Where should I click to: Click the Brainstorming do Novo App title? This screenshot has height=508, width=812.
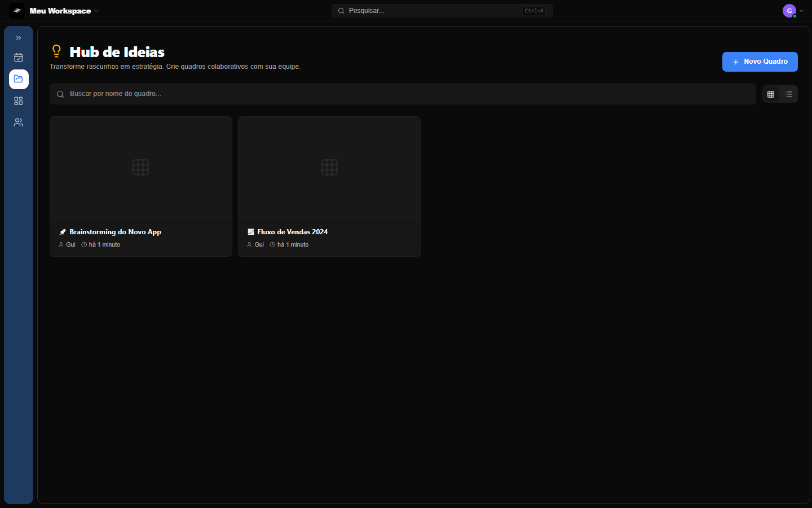115,232
